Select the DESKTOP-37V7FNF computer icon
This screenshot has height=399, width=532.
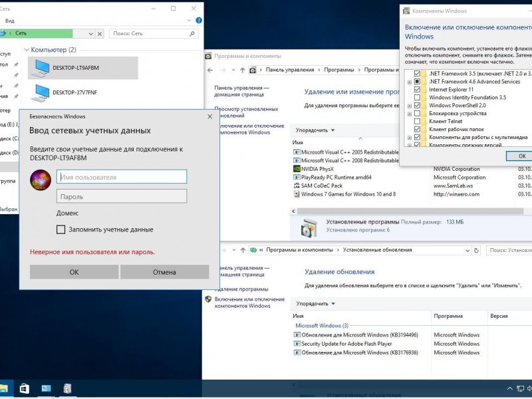(41, 92)
